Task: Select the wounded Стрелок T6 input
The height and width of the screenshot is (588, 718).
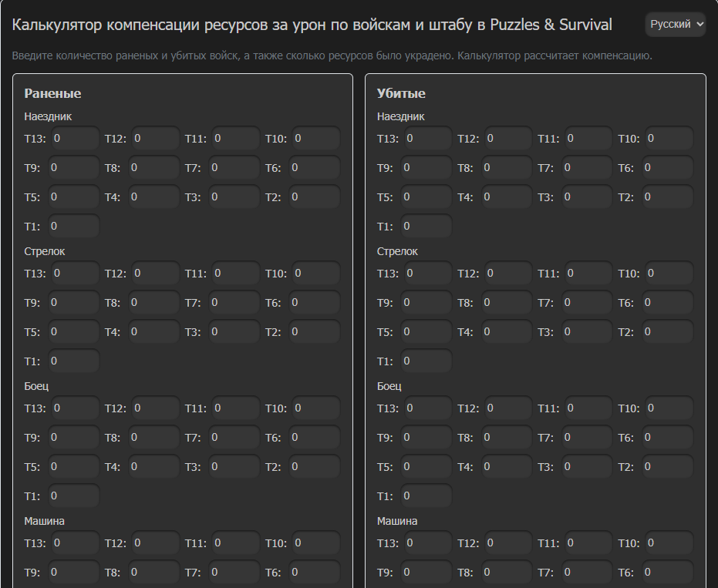Action: (315, 303)
